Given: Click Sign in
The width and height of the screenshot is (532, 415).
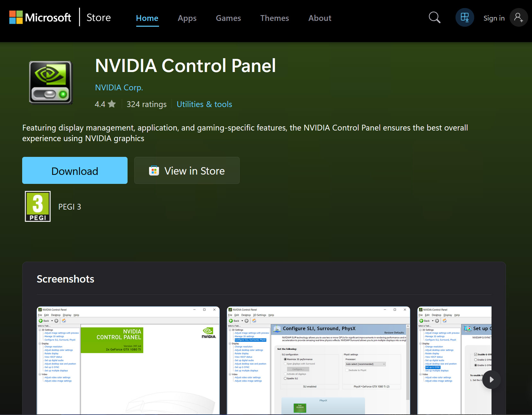Looking at the screenshot, I should [494, 18].
